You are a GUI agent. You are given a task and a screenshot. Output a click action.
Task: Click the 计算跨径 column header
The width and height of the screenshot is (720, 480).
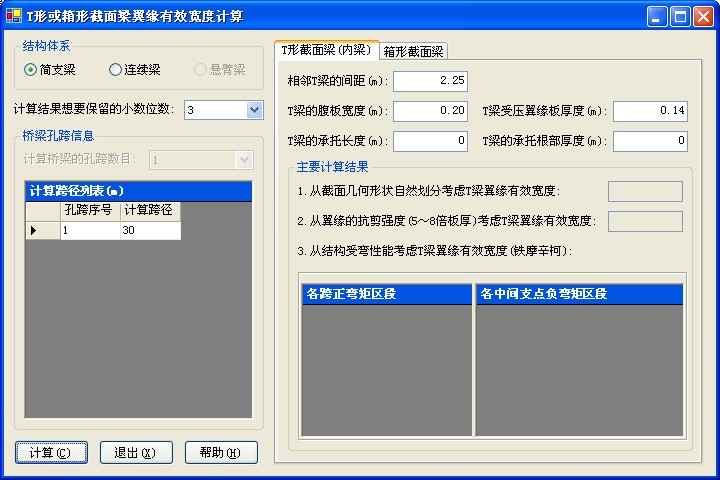(150, 210)
